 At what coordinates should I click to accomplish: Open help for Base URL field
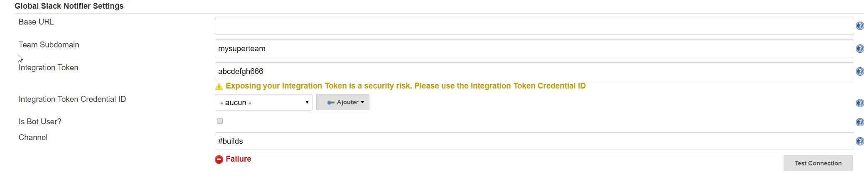(860, 26)
